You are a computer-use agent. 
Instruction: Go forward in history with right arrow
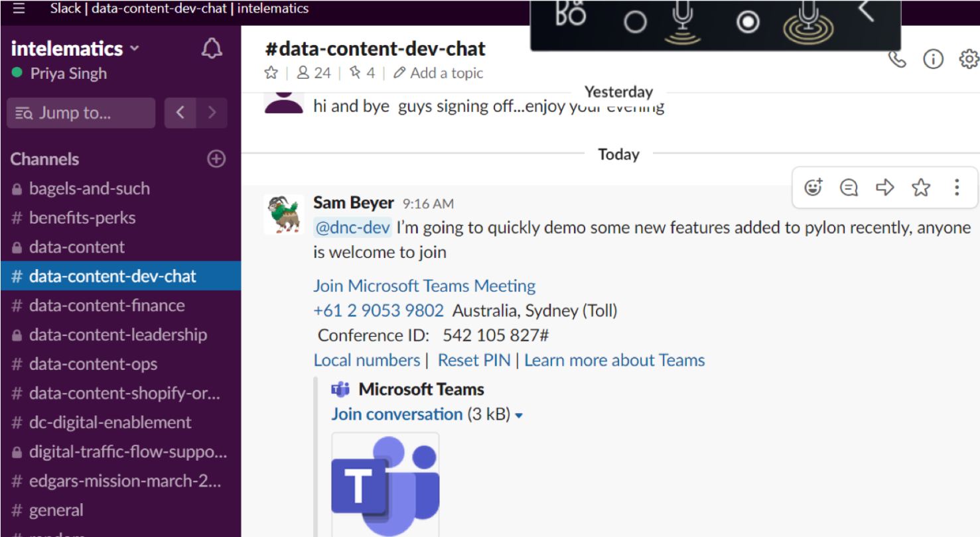tap(212, 113)
